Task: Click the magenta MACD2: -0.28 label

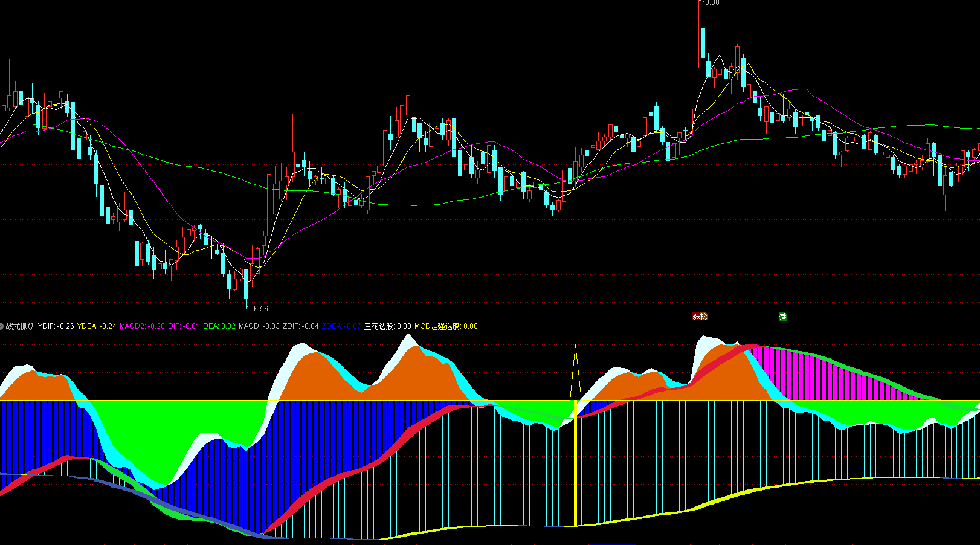Action: click(142, 326)
